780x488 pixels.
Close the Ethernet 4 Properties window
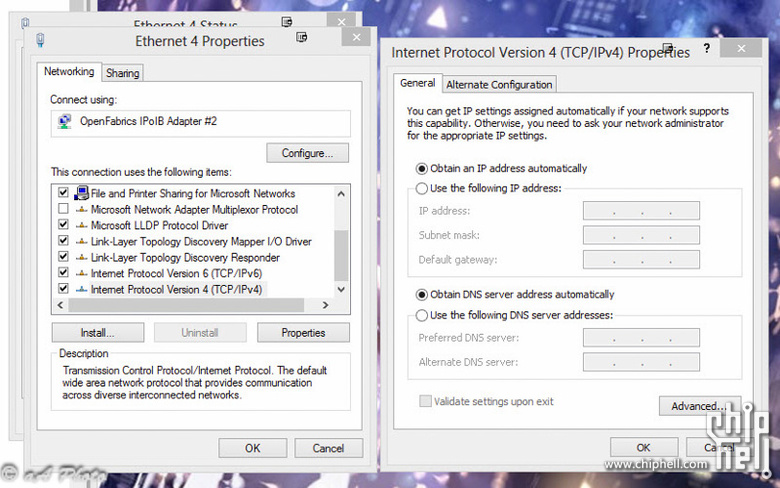(x=356, y=37)
